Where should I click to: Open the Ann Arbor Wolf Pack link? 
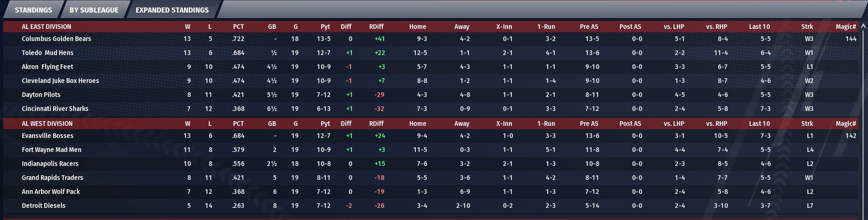pyautogui.click(x=51, y=192)
